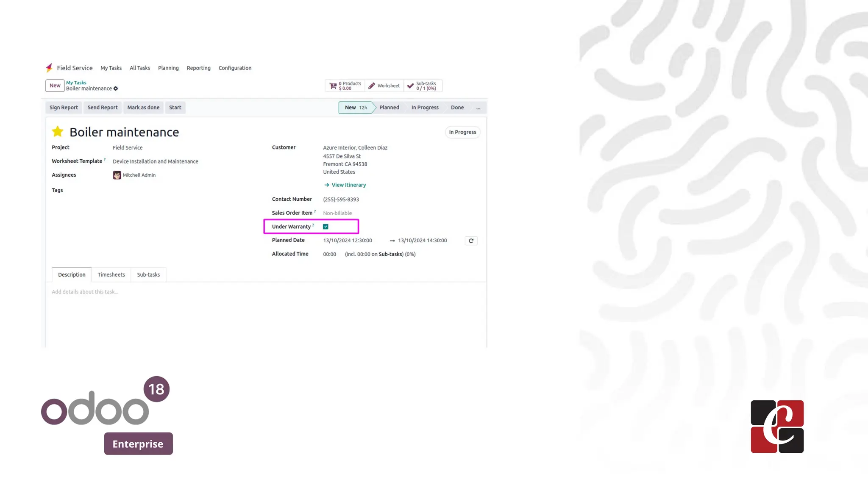Click the Field Service app logo icon
Screen dimensions: 868x488
[49, 68]
